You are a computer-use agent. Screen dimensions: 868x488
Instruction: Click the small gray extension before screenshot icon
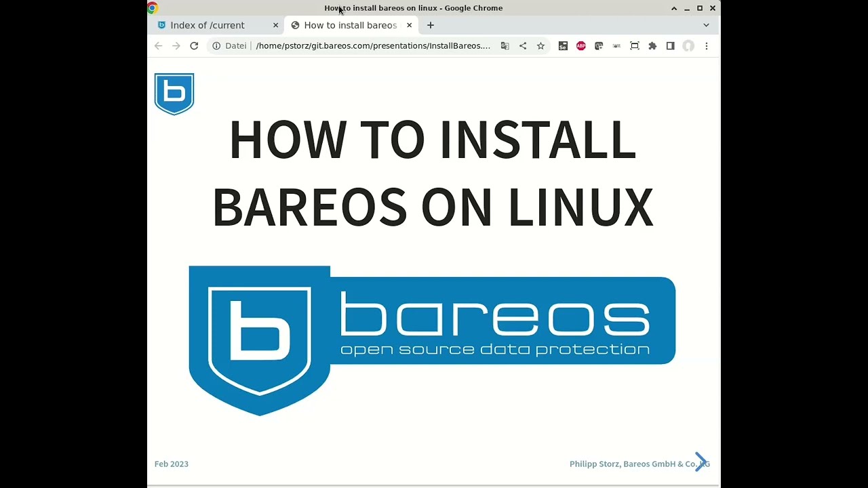coord(616,46)
